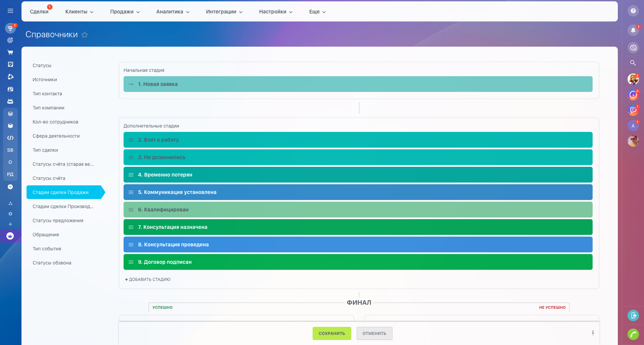This screenshot has width=644, height=345.
Task: Star the Справочники page as favorite
Action: pyautogui.click(x=85, y=35)
